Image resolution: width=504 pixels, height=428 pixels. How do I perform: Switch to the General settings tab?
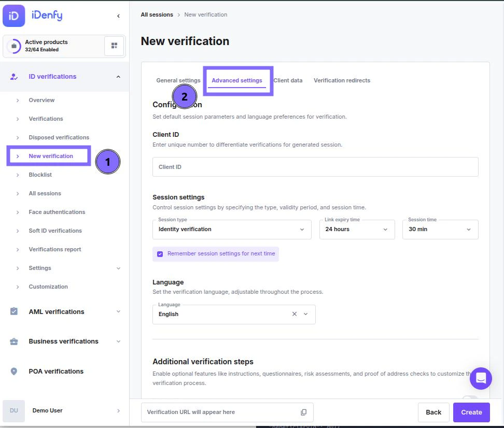point(178,80)
